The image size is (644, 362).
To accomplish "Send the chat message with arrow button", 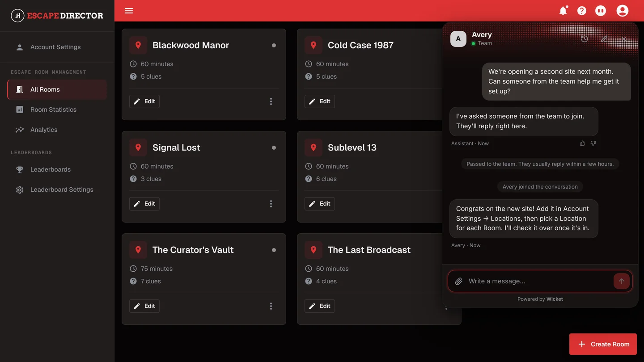I will (622, 281).
